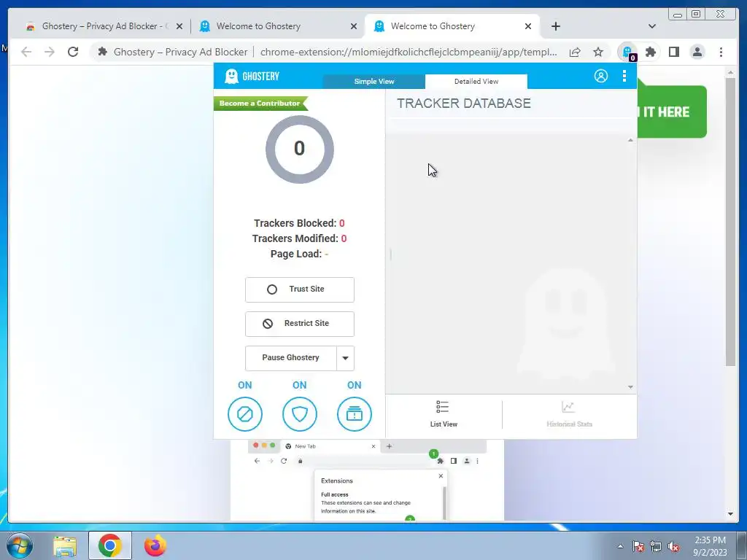This screenshot has width=747, height=560.
Task: Close the Ghostery – Privacy Ad Blocker tab
Action: click(x=179, y=26)
